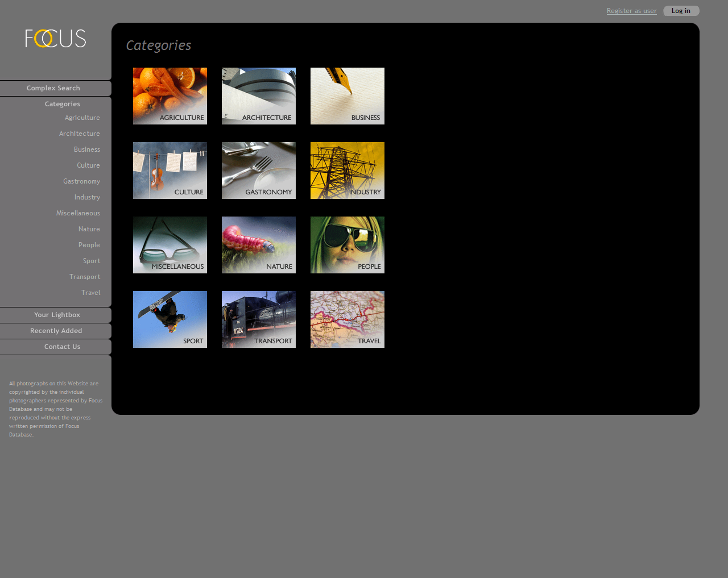Image resolution: width=728 pixels, height=578 pixels.
Task: Open the Recently Added section
Action: tap(56, 331)
